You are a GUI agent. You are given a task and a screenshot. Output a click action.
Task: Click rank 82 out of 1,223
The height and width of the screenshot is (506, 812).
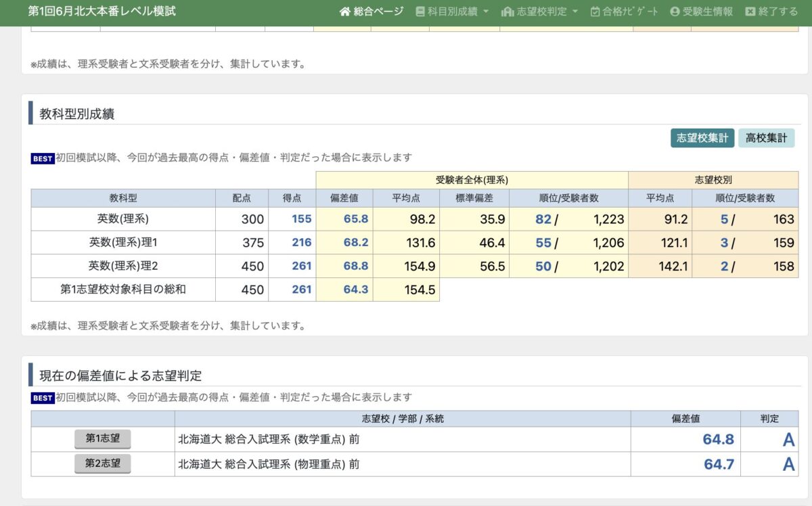[x=543, y=219]
